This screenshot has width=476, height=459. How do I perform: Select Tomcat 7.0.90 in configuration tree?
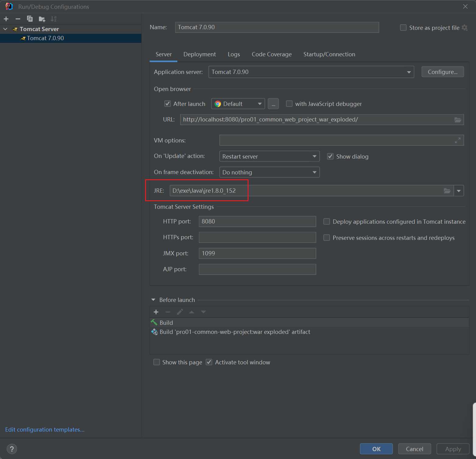[71, 38]
